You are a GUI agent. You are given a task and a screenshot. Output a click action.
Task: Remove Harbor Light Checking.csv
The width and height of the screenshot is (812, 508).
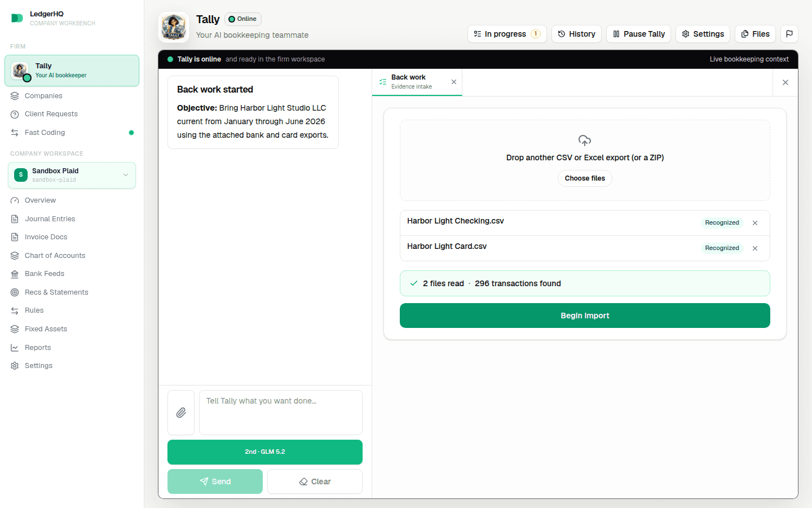pyautogui.click(x=755, y=223)
